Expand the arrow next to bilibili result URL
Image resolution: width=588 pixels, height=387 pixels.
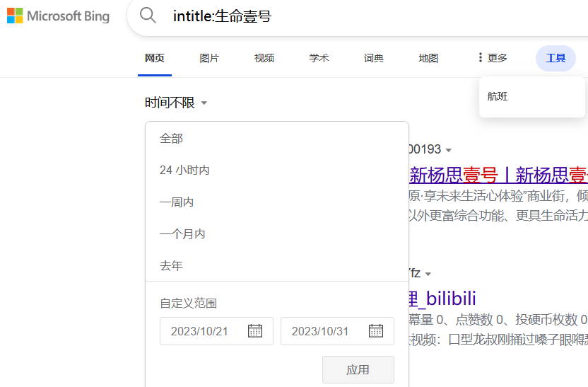(428, 274)
